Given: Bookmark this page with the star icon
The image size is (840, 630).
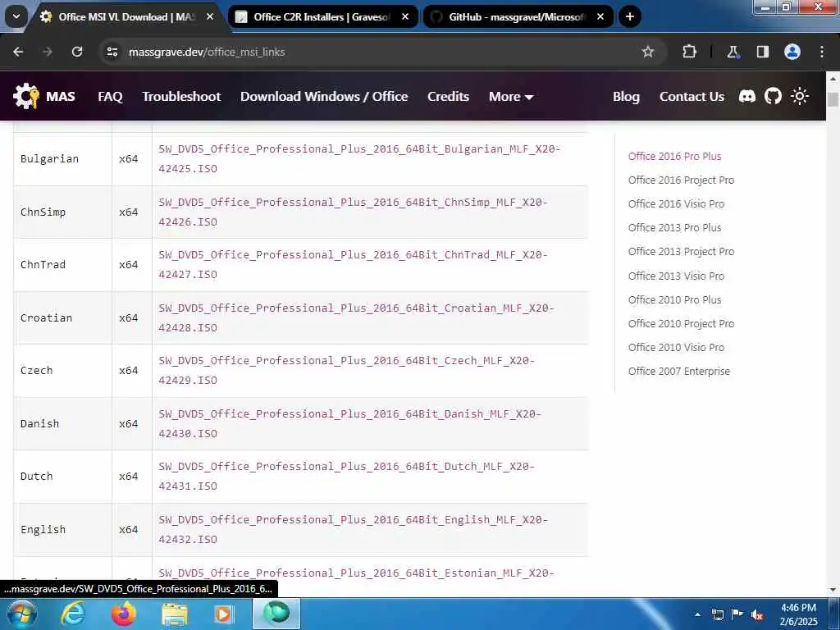Looking at the screenshot, I should (648, 52).
